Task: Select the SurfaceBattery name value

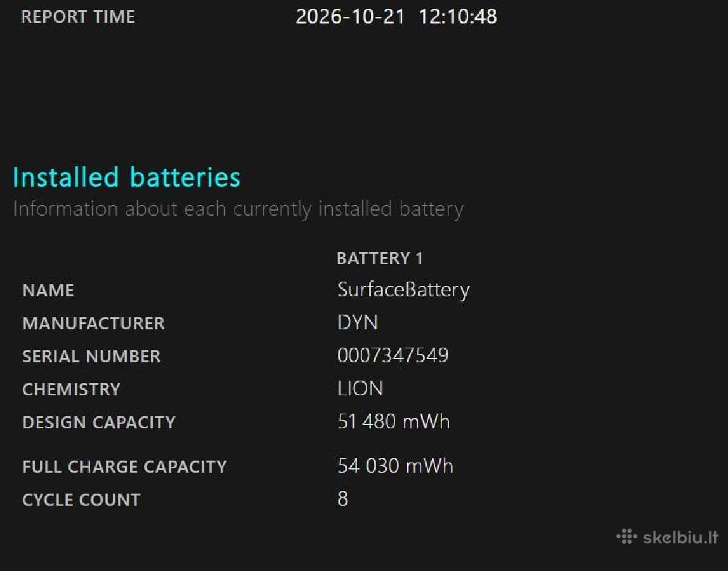Action: pyautogui.click(x=403, y=291)
